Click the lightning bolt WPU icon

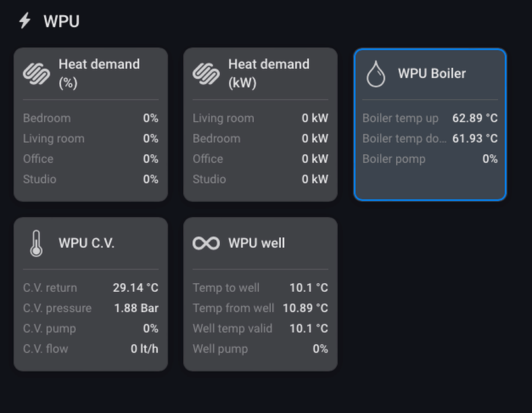(x=25, y=20)
